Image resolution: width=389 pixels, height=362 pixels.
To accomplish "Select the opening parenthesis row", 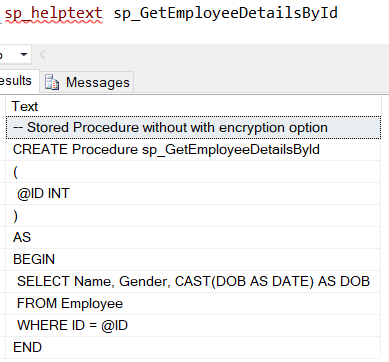I will (193, 171).
